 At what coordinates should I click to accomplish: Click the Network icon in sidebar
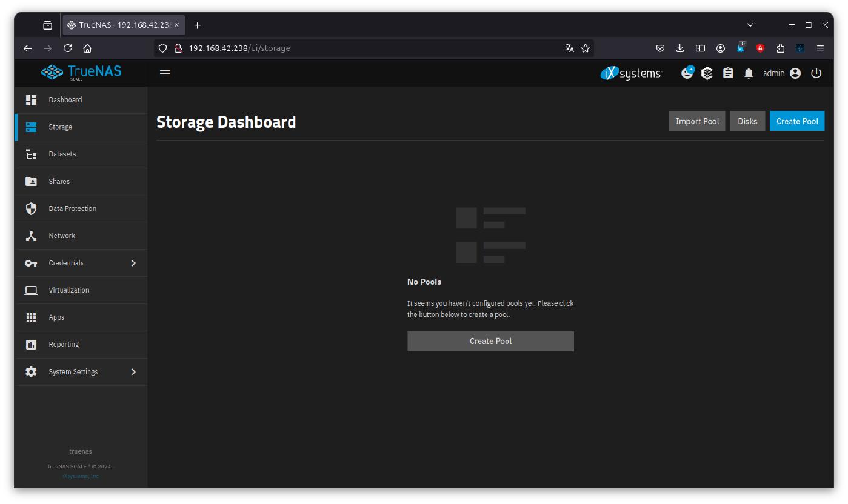(31, 236)
